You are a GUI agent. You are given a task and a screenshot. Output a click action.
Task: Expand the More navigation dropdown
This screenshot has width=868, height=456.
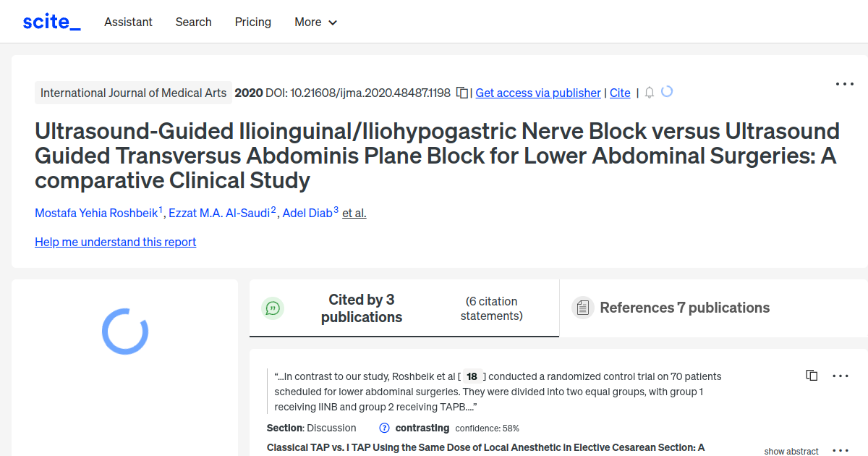pyautogui.click(x=315, y=22)
